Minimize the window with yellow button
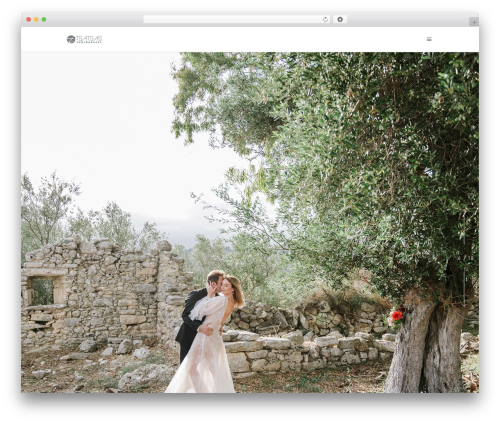 (x=36, y=19)
